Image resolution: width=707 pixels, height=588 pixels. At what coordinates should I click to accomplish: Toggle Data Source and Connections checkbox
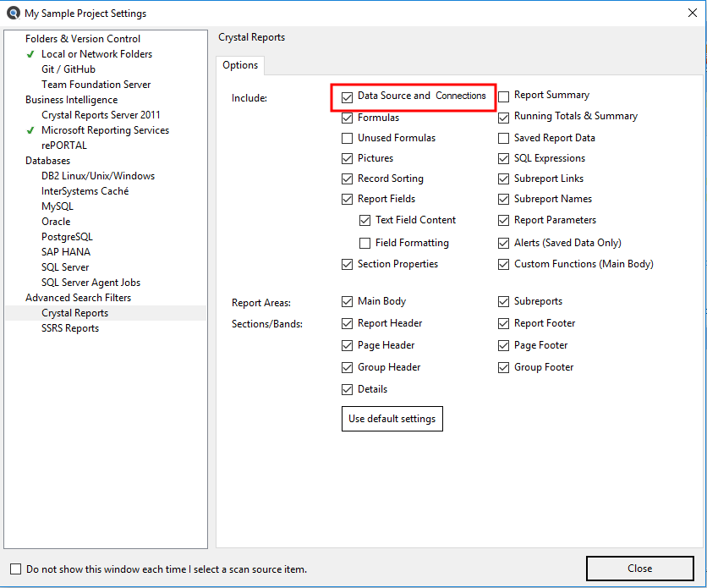(347, 97)
